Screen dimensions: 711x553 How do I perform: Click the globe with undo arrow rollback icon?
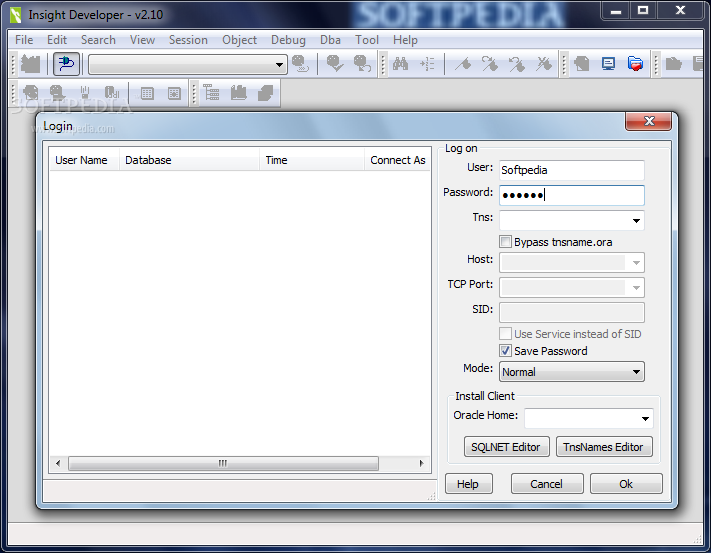click(x=362, y=63)
